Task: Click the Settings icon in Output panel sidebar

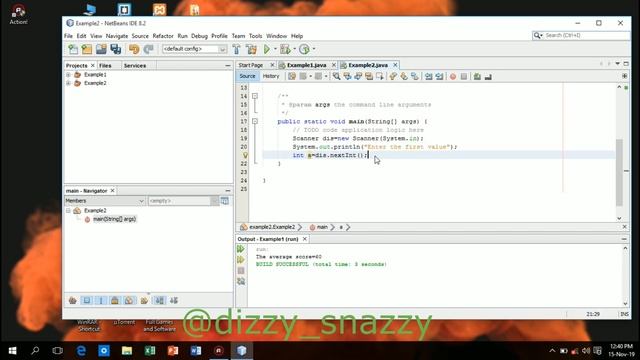Action: (x=241, y=281)
